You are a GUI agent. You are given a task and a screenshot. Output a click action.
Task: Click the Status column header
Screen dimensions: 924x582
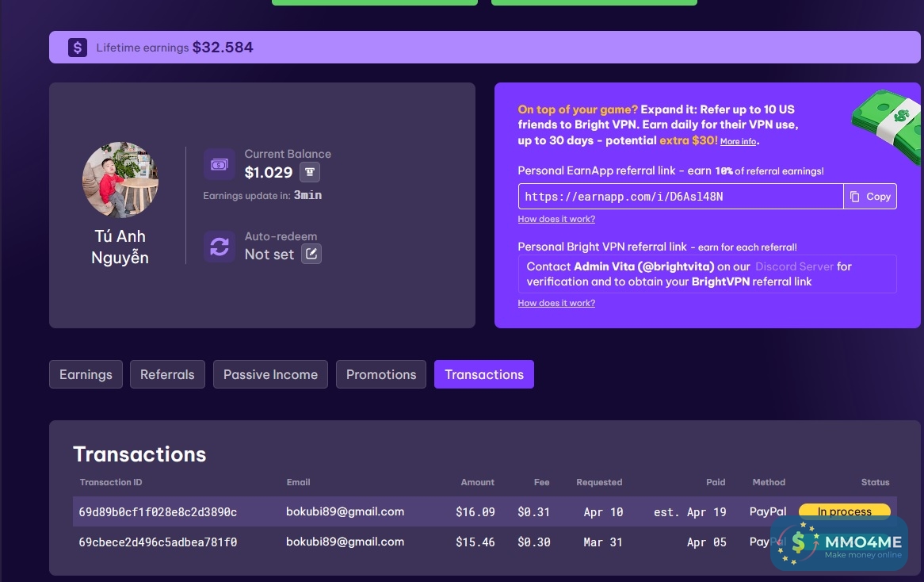pyautogui.click(x=875, y=482)
